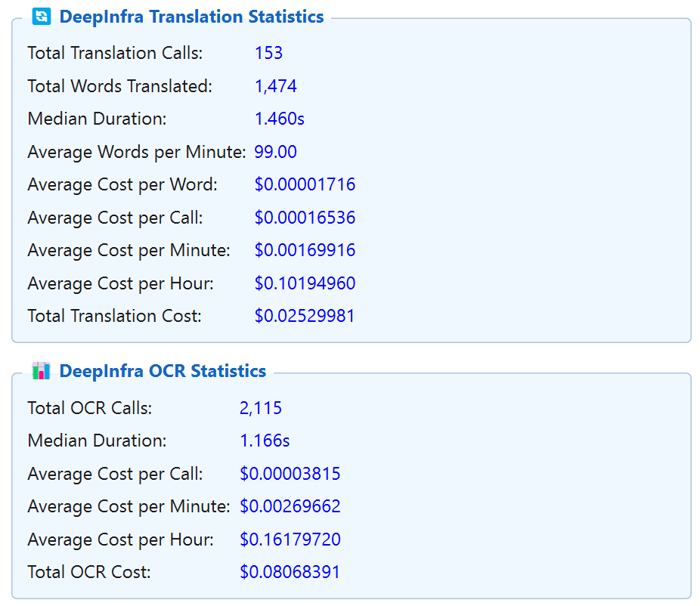
Task: Select the value $0.02529981
Action: tap(305, 316)
